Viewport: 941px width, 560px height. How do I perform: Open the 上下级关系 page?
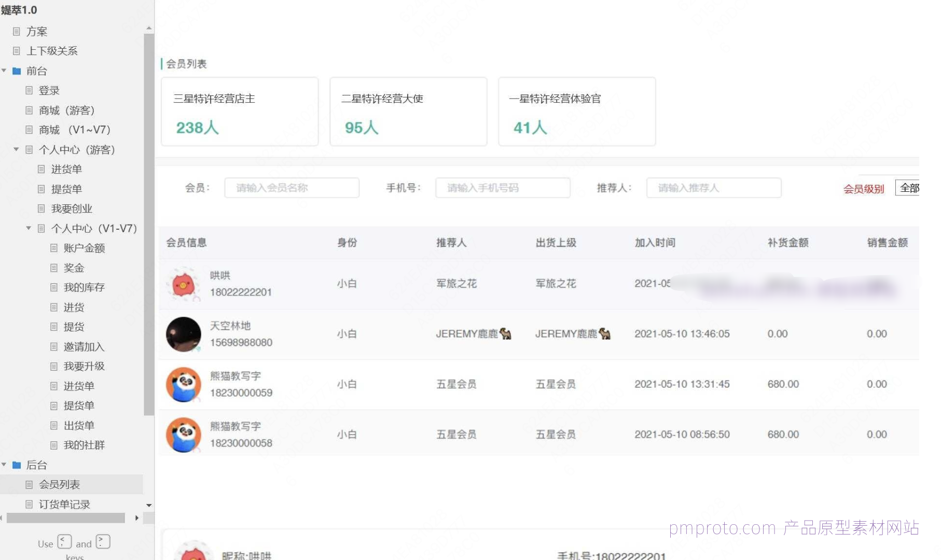point(52,51)
